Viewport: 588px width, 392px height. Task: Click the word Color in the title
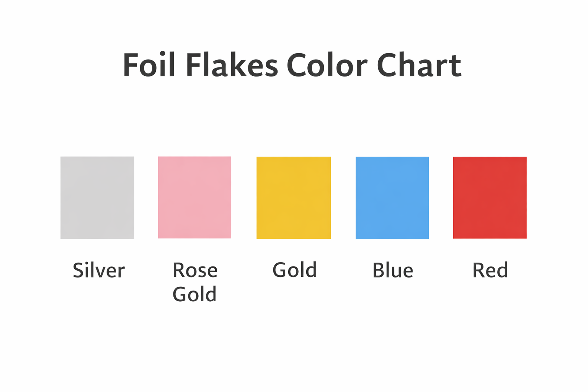pos(327,65)
